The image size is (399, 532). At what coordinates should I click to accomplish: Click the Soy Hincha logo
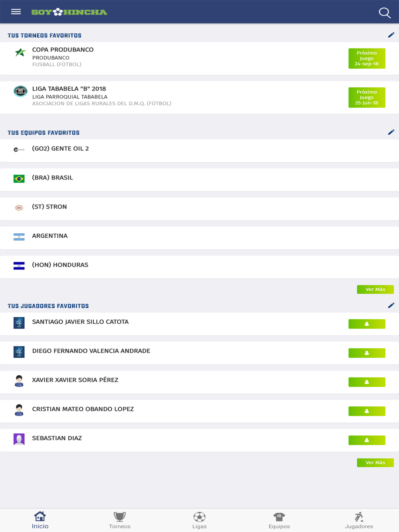pyautogui.click(x=69, y=12)
